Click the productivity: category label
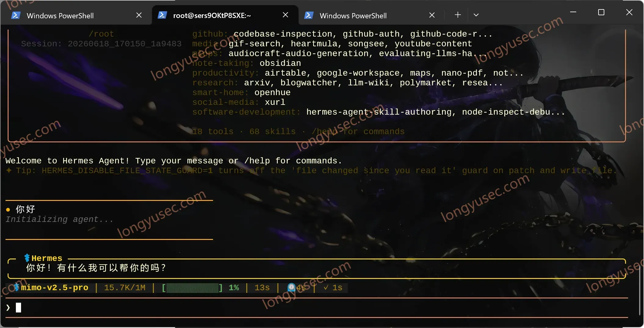This screenshot has height=328, width=644. pos(226,73)
